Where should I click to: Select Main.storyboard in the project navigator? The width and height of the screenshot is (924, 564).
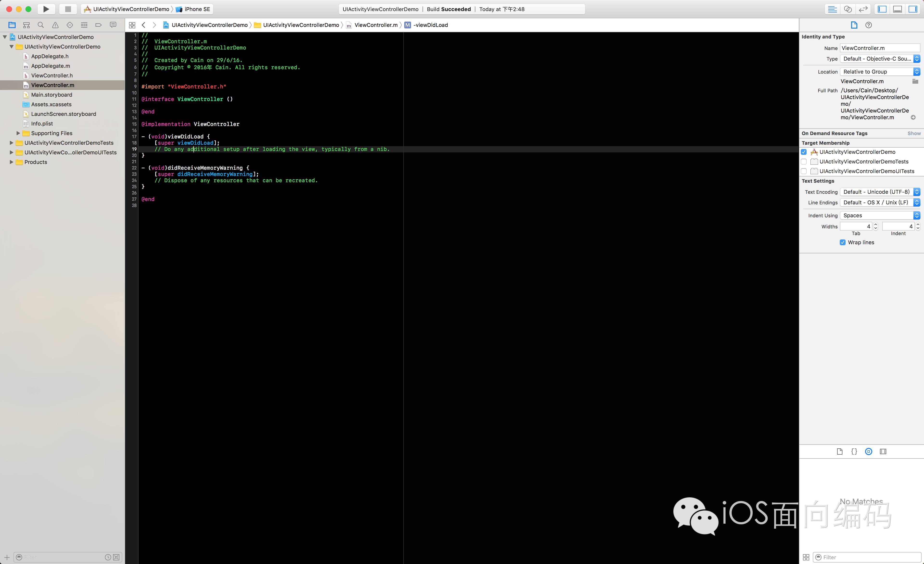(51, 95)
